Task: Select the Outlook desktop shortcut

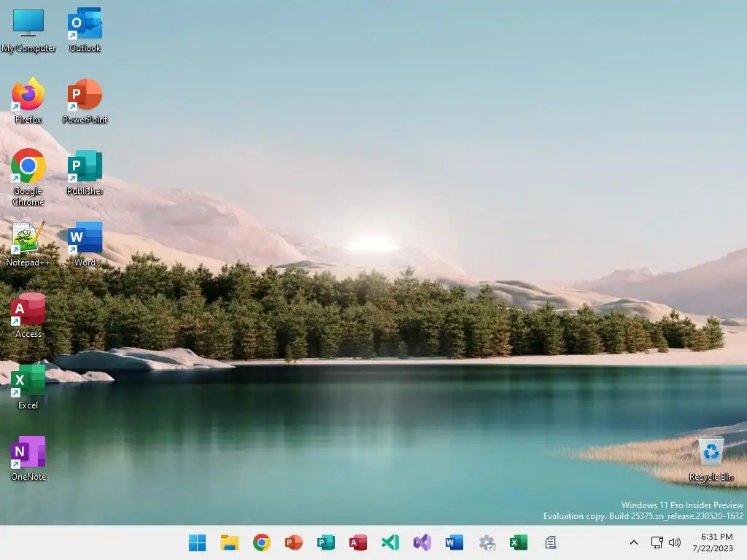Action: click(85, 31)
